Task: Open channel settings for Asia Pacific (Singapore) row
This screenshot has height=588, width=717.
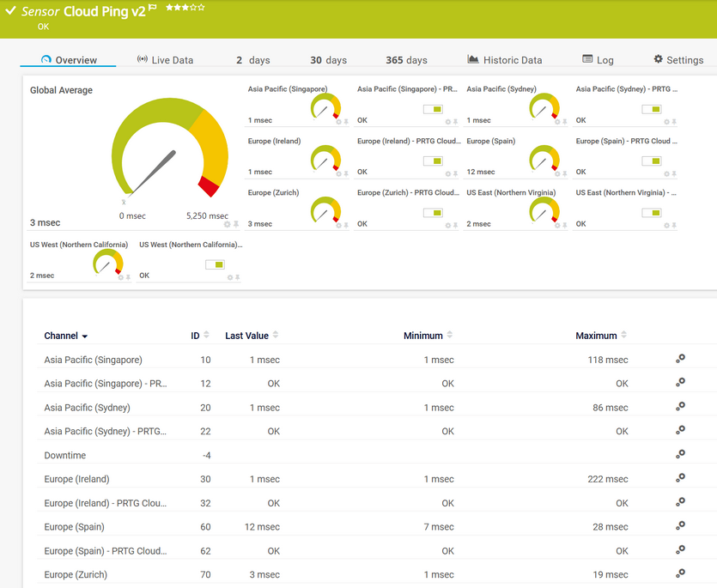Action: pos(680,359)
